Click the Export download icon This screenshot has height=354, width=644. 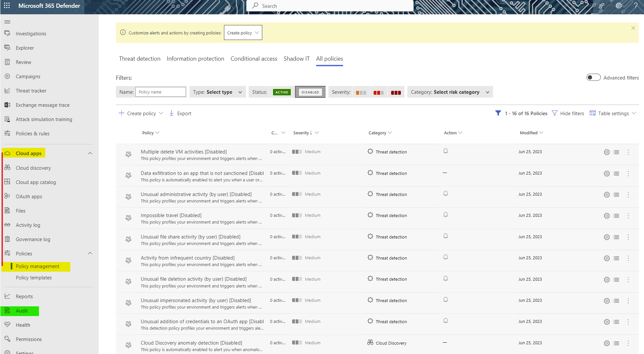[171, 113]
